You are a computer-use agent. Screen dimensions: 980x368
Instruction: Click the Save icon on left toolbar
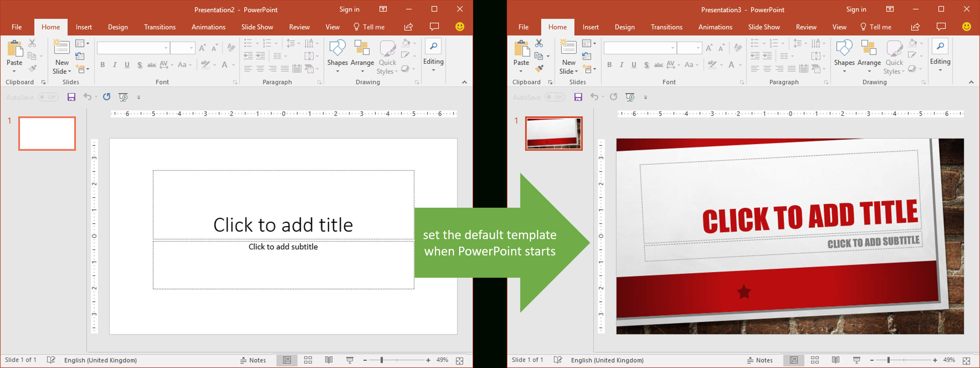coord(71,97)
